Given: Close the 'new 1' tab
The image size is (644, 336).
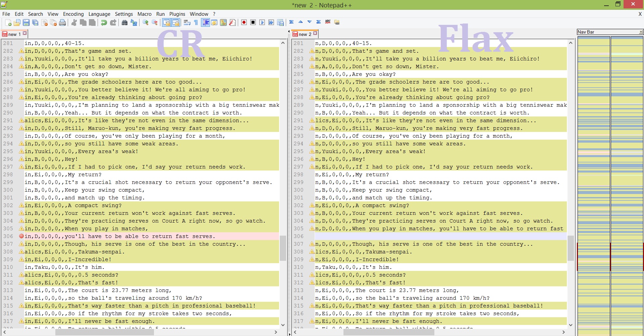Looking at the screenshot, I should [x=25, y=33].
